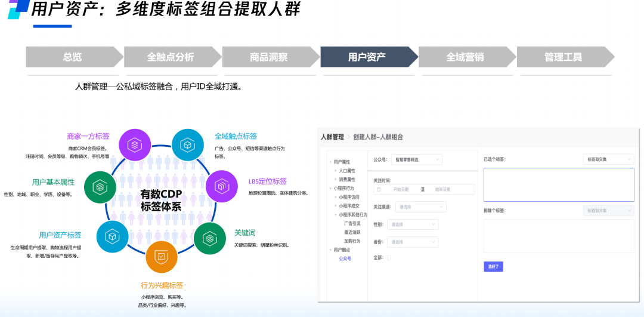Click the orange 行为兴趣标签 shield icon

(x=162, y=257)
